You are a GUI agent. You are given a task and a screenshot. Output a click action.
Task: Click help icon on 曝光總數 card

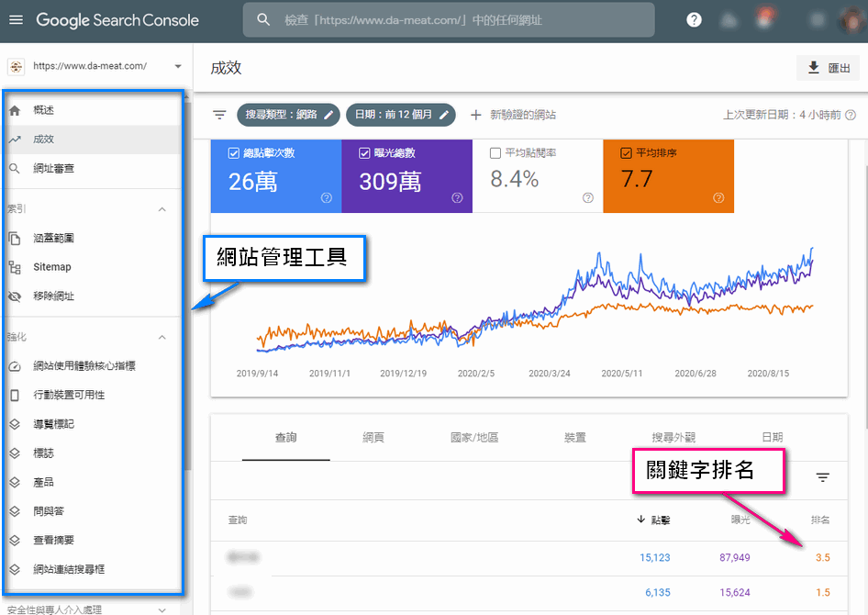pos(457,197)
